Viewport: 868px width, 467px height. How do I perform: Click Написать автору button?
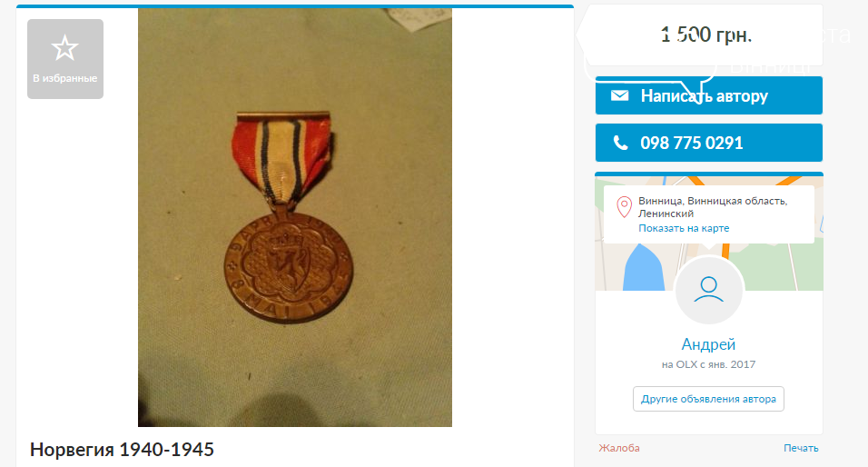tap(708, 95)
